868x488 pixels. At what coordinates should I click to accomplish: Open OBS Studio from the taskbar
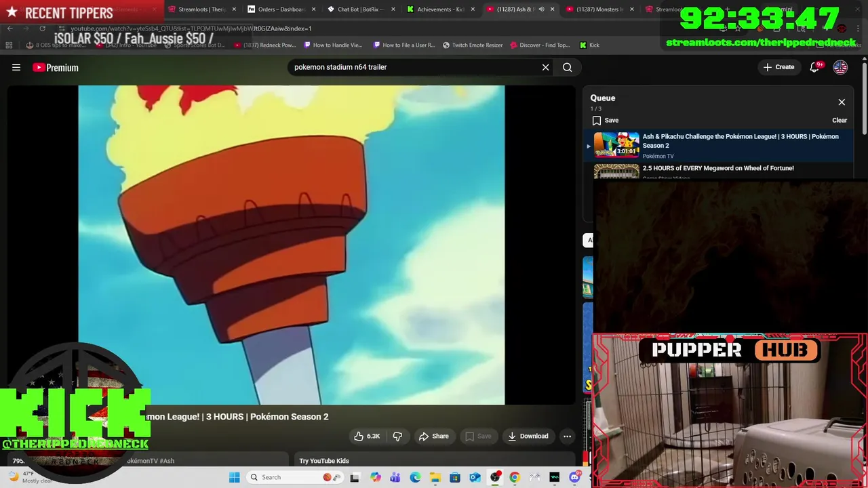click(495, 478)
